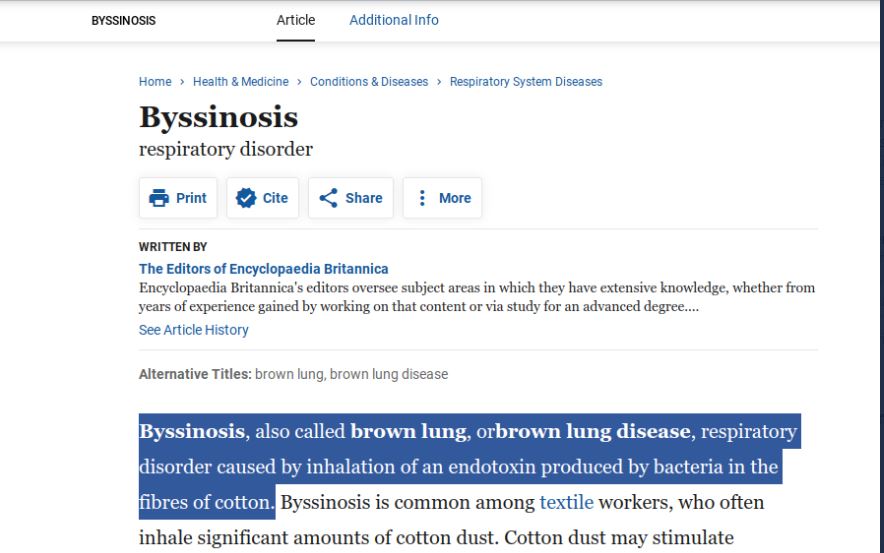Open the three-dot More menu icon
This screenshot has height=553, width=884.
[x=422, y=198]
